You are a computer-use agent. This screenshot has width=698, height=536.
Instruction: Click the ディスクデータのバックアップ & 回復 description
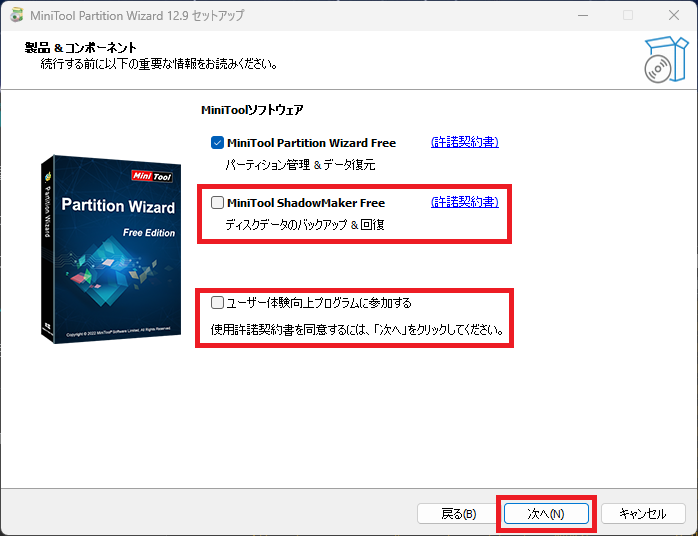pyautogui.click(x=305, y=225)
